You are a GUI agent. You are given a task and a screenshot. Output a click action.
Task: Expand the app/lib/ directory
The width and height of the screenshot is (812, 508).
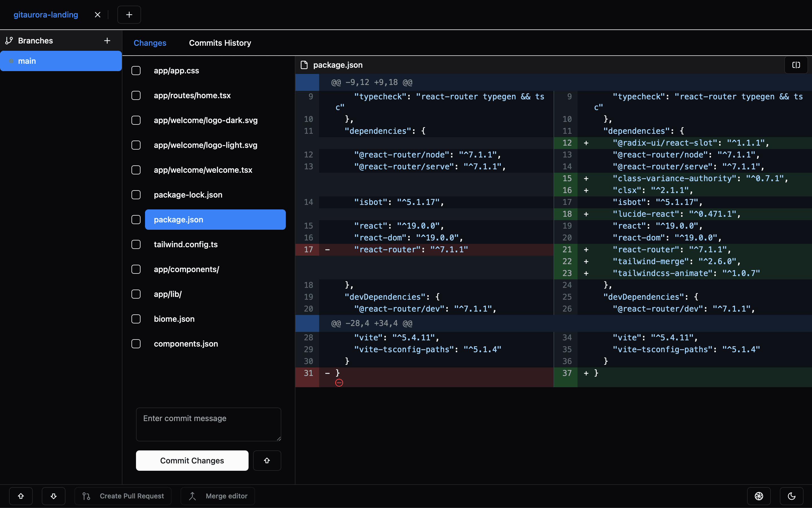coord(167,294)
